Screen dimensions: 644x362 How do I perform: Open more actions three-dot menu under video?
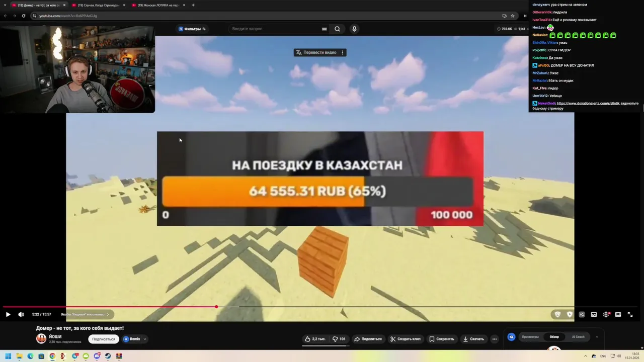coord(495,339)
